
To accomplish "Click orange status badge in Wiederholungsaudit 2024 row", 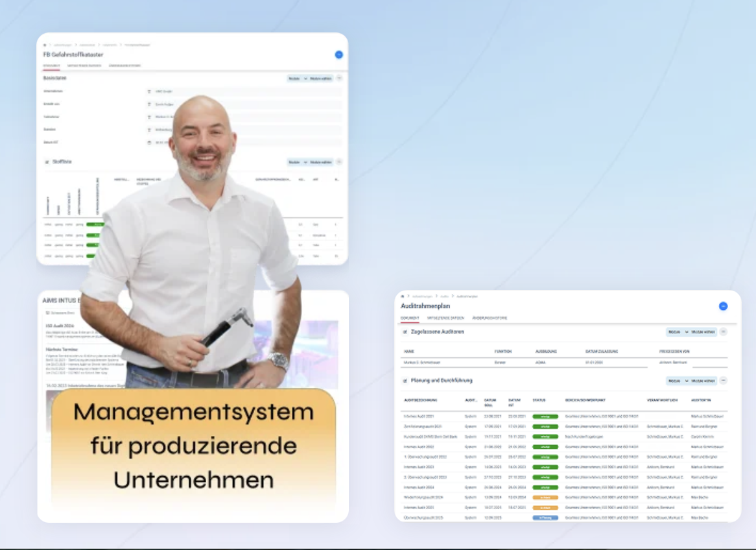I will (545, 497).
